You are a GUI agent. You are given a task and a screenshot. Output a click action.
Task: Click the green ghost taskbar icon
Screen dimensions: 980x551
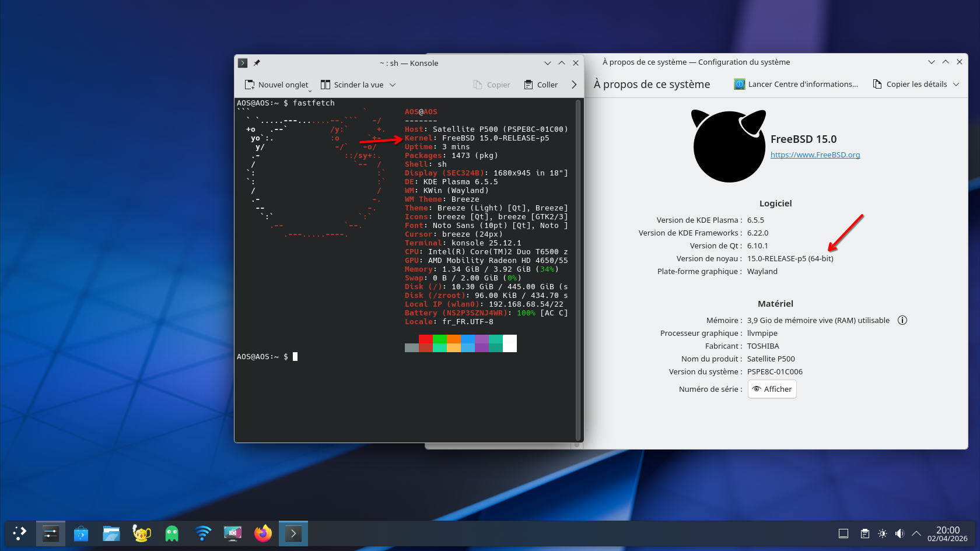(172, 533)
